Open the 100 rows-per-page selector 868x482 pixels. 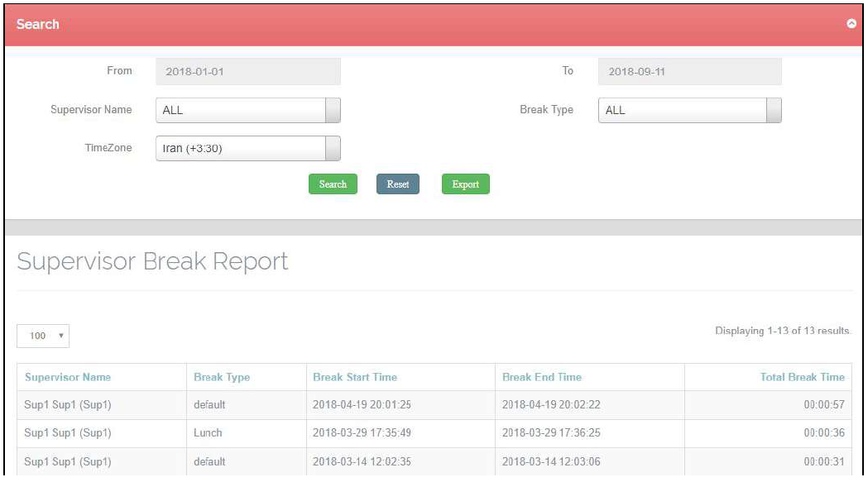42,336
